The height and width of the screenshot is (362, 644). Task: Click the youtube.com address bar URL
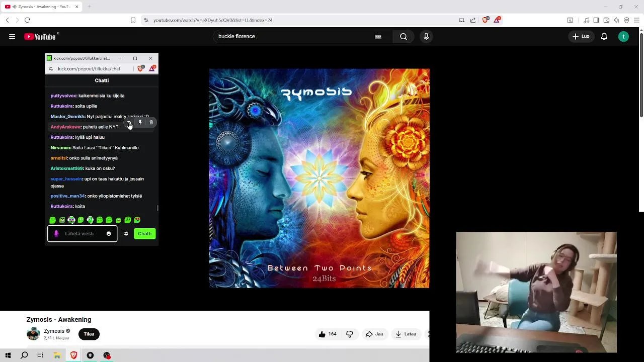pos(213,20)
